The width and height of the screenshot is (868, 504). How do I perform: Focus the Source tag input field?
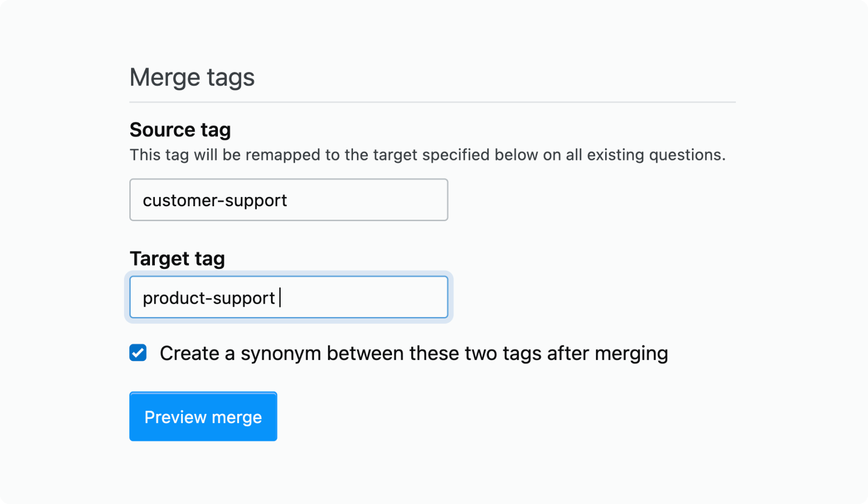tap(289, 200)
